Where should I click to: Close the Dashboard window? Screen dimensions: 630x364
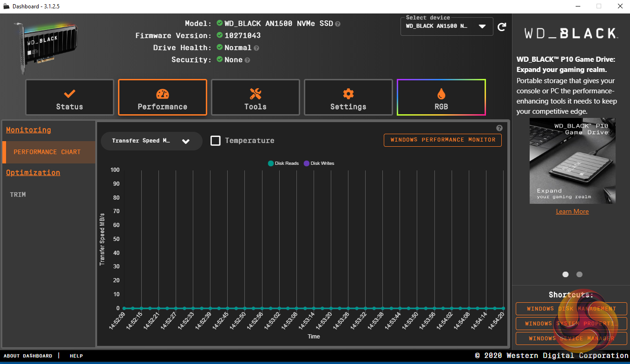[x=620, y=6]
